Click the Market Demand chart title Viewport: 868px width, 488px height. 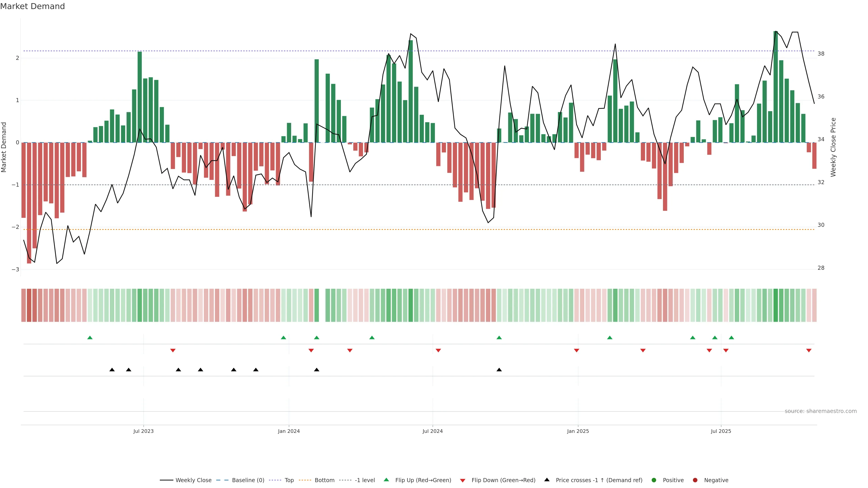32,6
